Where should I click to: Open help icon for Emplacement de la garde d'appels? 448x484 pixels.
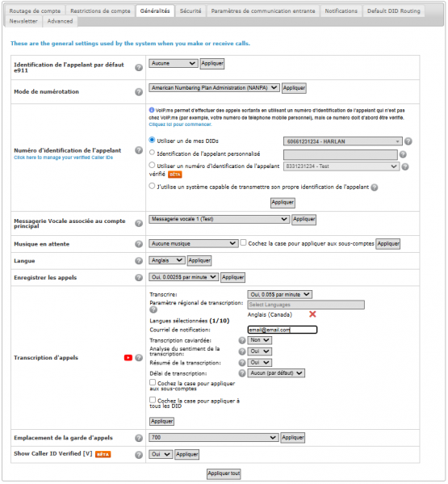click(x=139, y=438)
